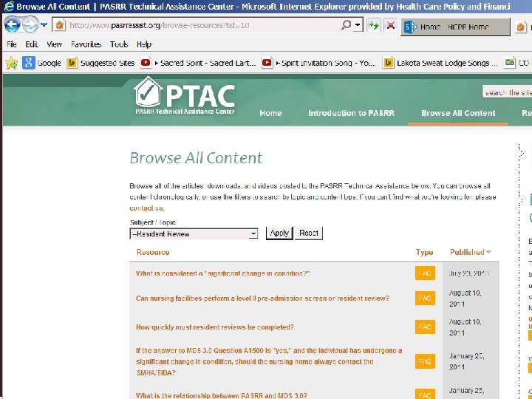The image size is (532, 399).
Task: Open the Favorites menu
Action: point(86,44)
